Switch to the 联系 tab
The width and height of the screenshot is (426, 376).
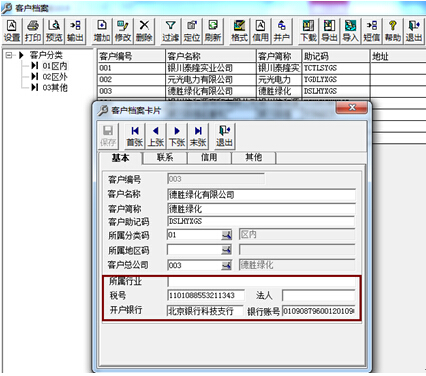point(165,157)
